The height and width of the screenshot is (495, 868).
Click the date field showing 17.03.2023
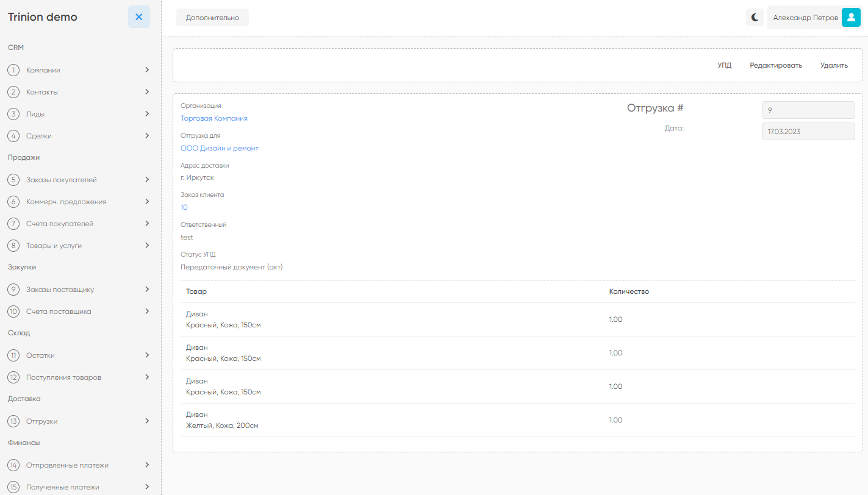(808, 132)
